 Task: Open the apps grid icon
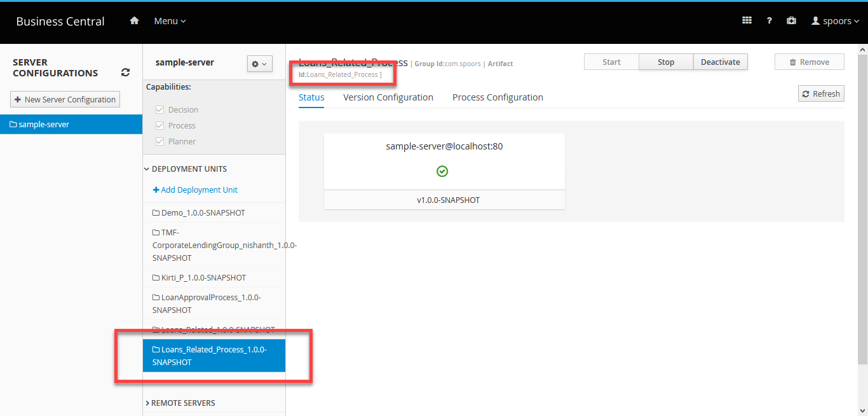point(747,21)
